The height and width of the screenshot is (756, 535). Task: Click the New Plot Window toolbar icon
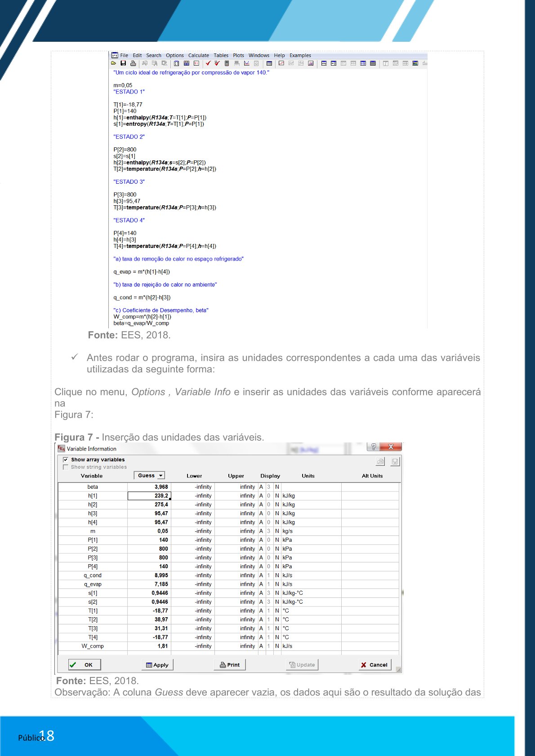click(x=281, y=63)
